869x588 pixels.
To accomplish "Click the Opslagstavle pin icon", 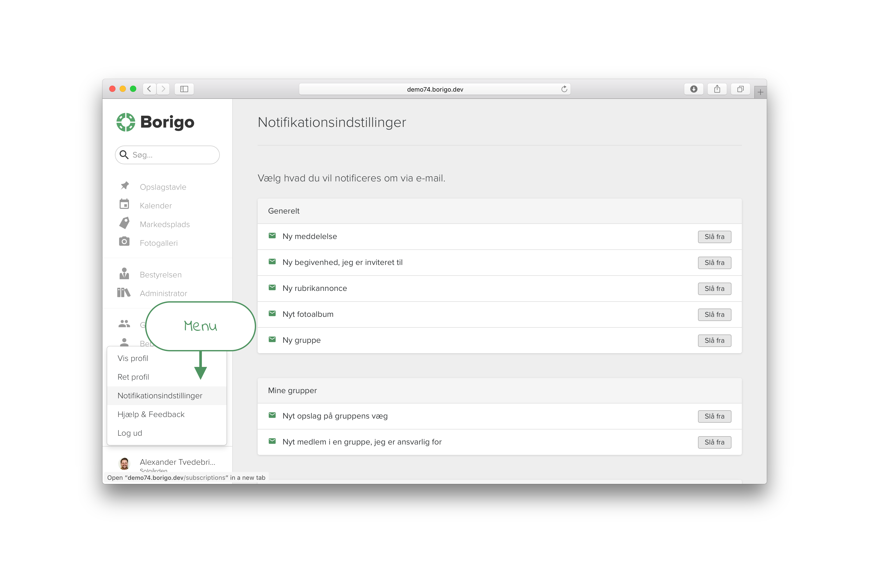I will (125, 186).
